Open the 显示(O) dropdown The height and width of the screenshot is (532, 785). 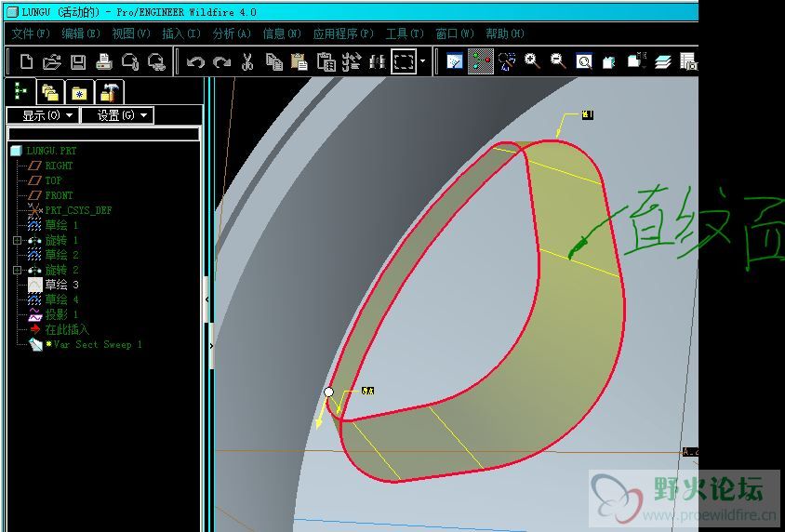coord(43,115)
